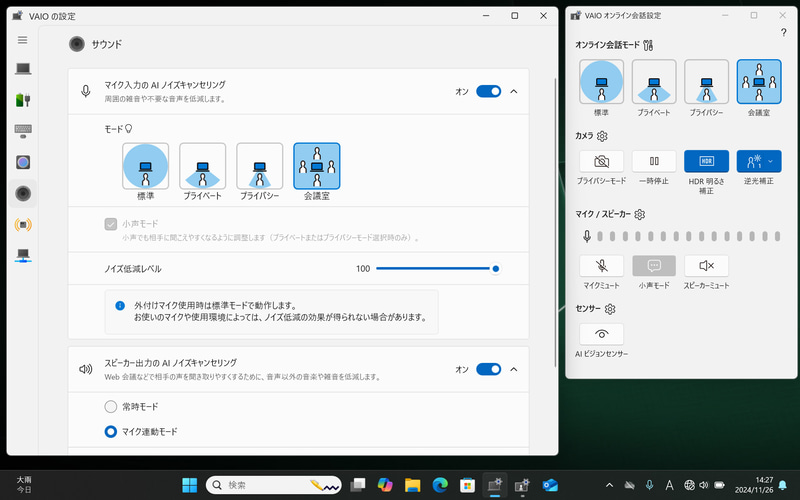Open the Windows Start menu

190,485
